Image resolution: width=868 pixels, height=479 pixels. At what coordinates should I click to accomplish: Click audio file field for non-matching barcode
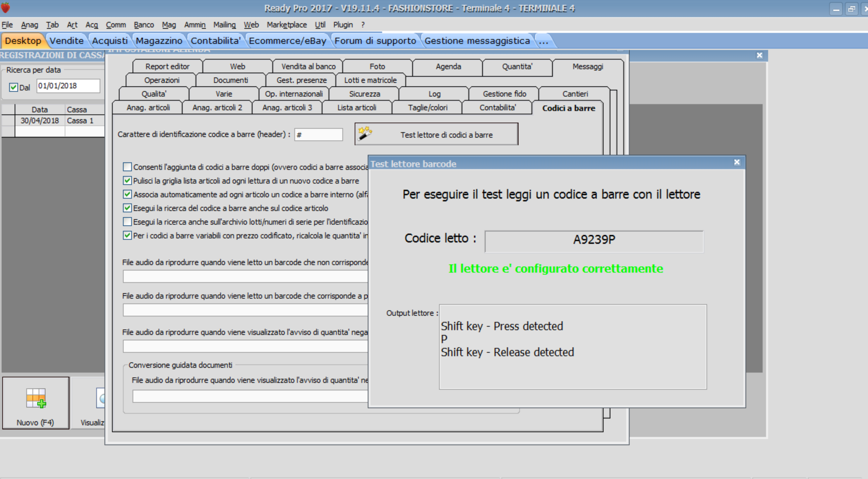click(245, 276)
